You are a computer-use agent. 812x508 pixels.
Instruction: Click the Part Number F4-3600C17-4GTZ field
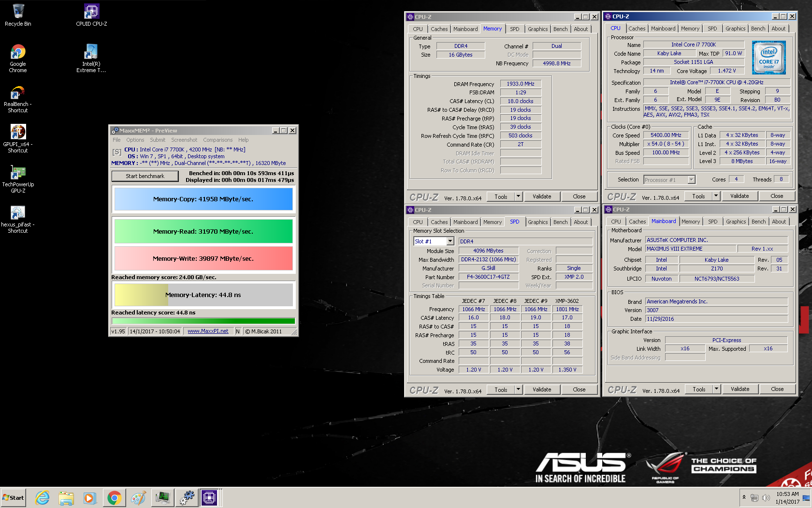pos(488,277)
